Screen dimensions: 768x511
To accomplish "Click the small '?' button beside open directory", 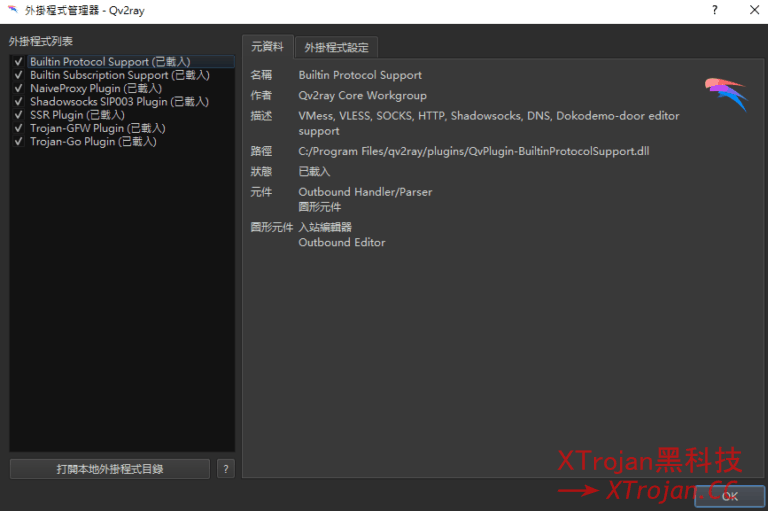I will [x=225, y=469].
